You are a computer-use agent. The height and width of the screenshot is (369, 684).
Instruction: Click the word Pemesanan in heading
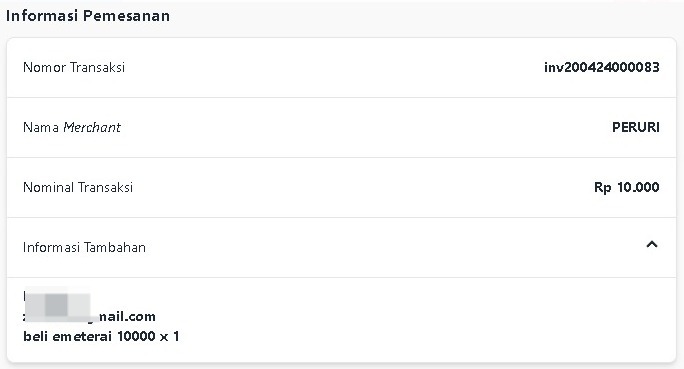[x=126, y=16]
